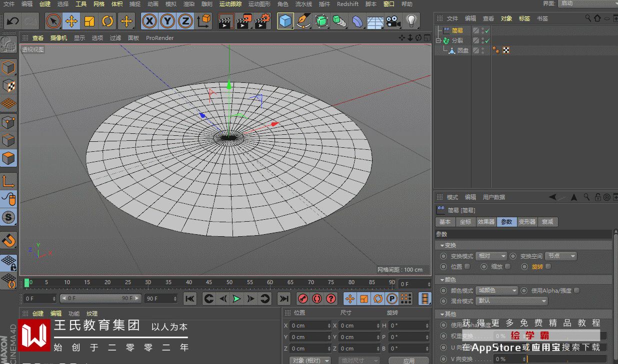The width and height of the screenshot is (618, 364).
Task: Click the Pen spline tool icon
Action: 303,21
